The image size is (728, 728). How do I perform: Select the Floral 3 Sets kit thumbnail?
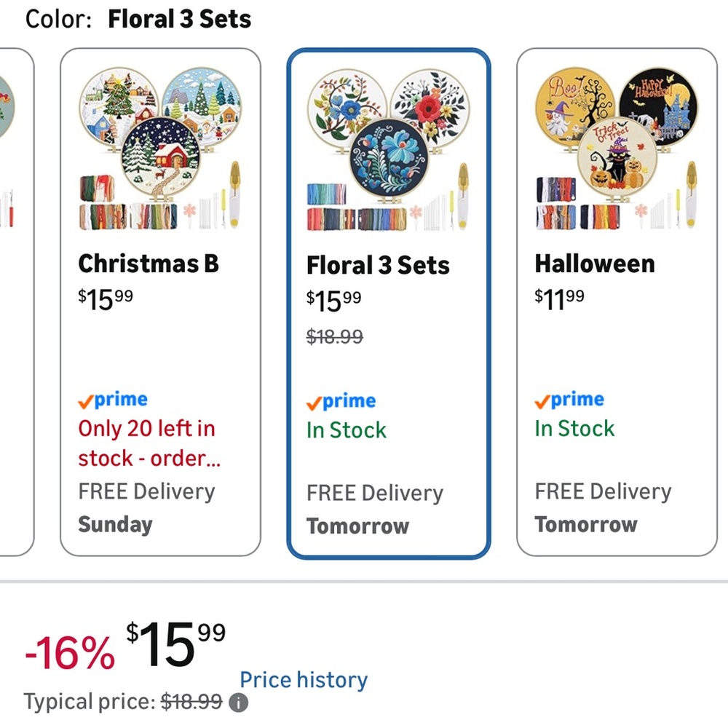389,150
